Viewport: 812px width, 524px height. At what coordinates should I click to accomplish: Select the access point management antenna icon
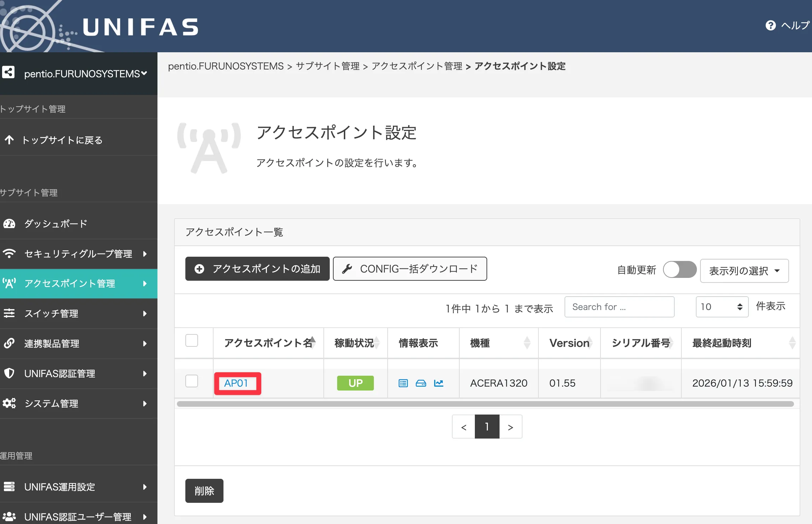click(9, 283)
